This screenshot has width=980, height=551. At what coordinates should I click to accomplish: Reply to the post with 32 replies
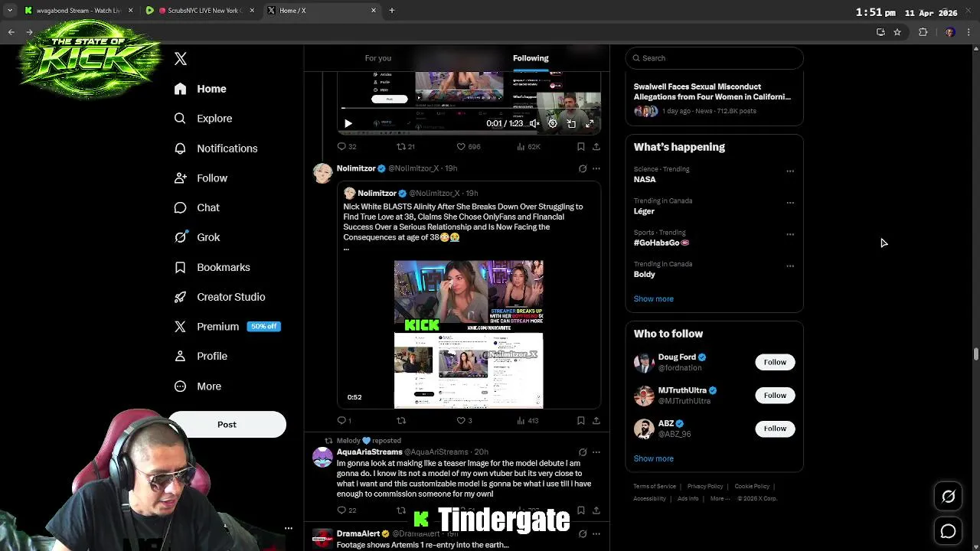coord(347,146)
